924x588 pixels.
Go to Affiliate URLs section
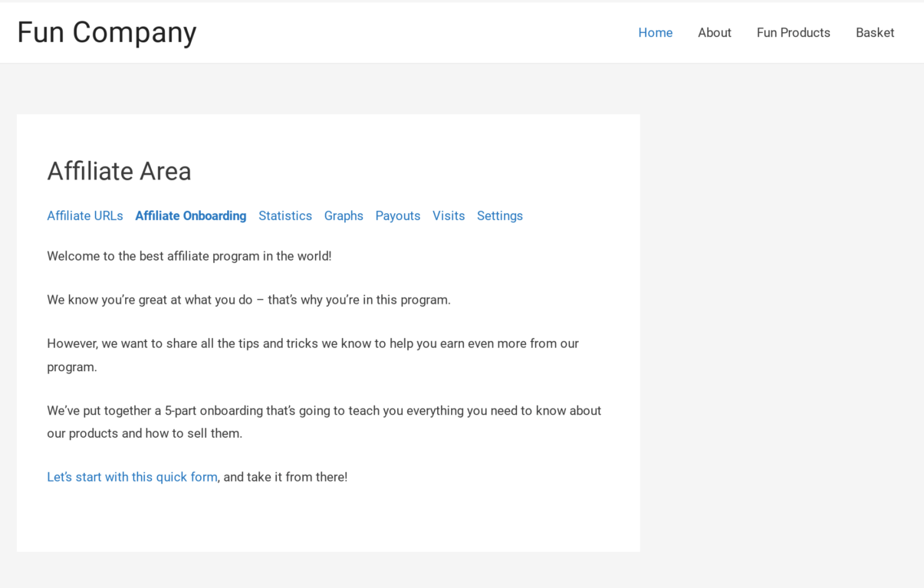(x=84, y=215)
